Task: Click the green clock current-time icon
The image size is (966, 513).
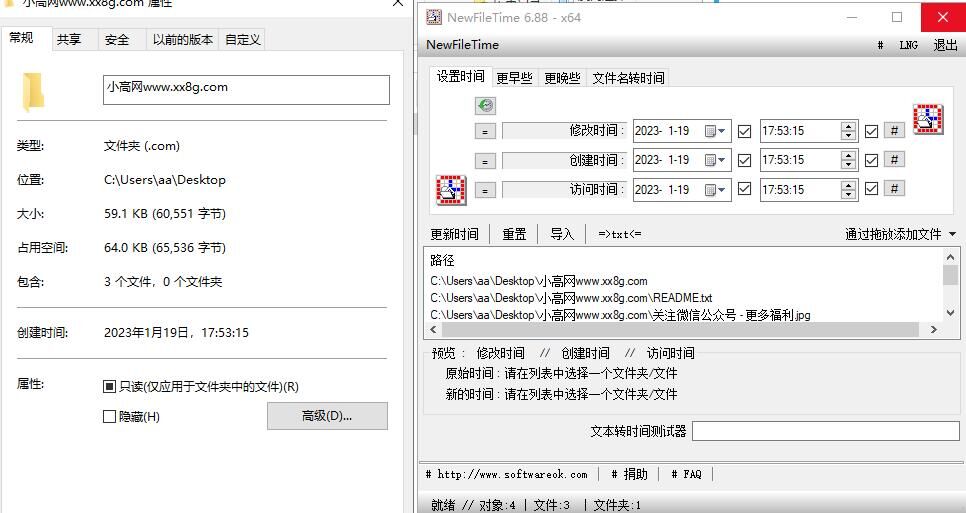Action: [x=485, y=105]
